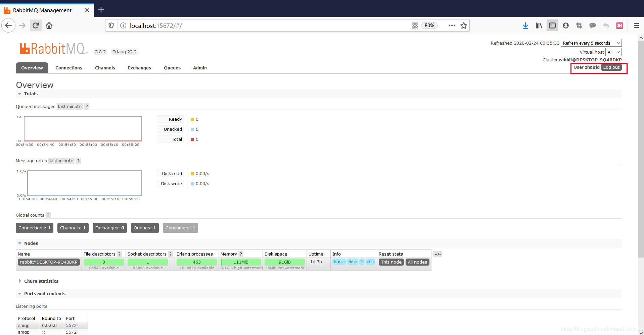Viewport: 644px width, 335px height.
Task: Reset stats for This node
Action: [391, 262]
